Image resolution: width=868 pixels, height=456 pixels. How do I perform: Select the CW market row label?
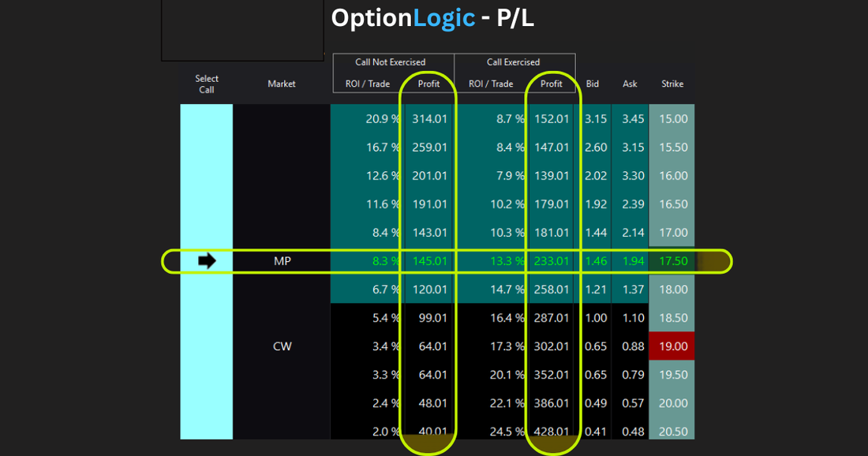[282, 346]
